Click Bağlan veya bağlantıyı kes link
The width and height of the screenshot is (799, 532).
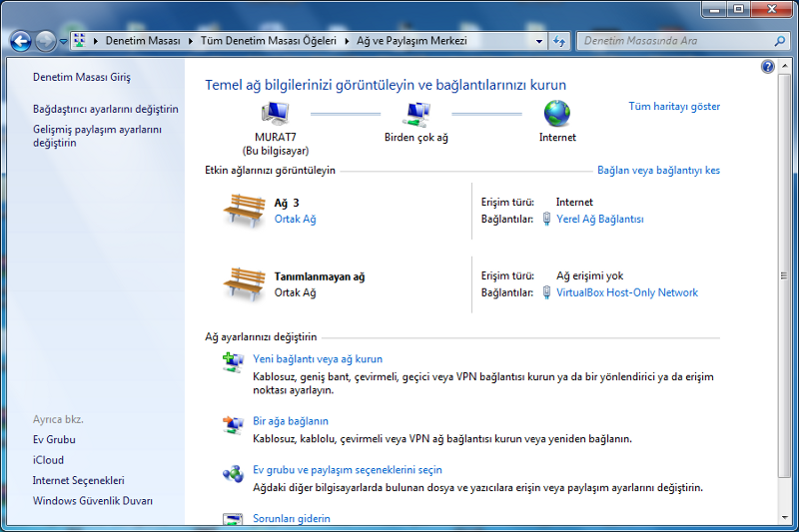(x=658, y=170)
